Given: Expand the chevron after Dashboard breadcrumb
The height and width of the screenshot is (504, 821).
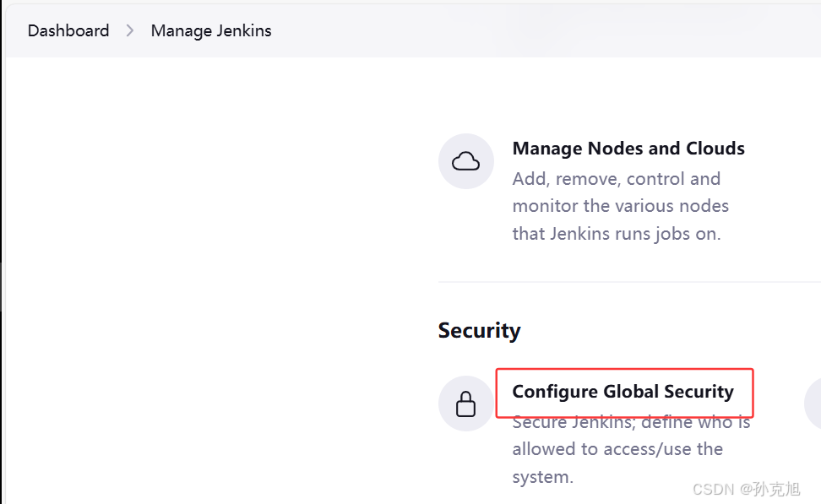Looking at the screenshot, I should pos(130,31).
